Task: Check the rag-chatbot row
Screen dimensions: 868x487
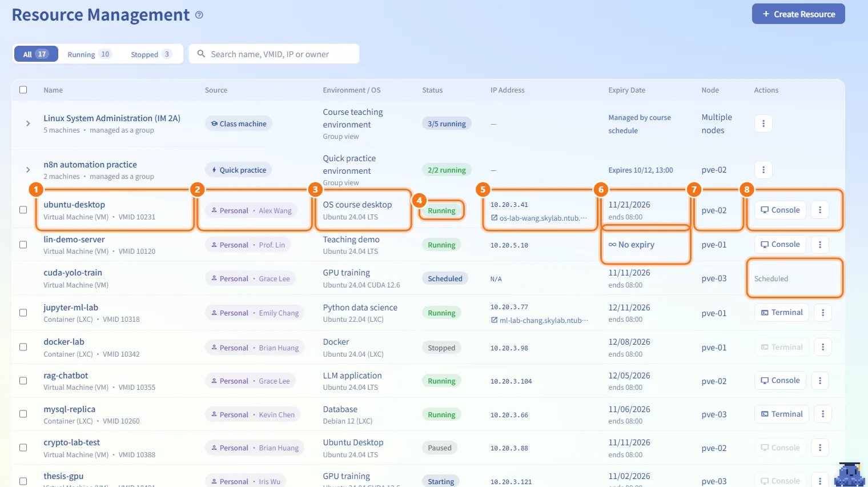Action: (23, 381)
